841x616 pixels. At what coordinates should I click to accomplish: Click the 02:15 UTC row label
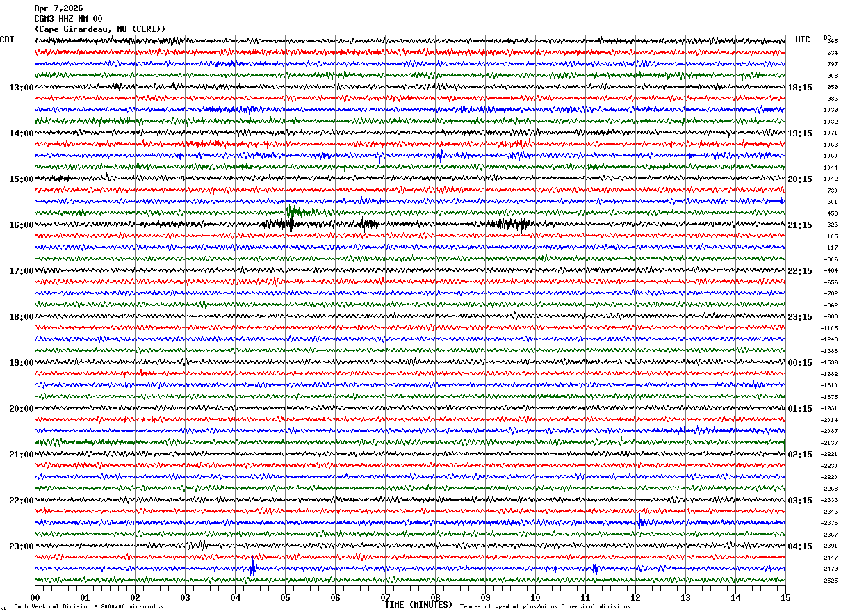[x=800, y=455]
